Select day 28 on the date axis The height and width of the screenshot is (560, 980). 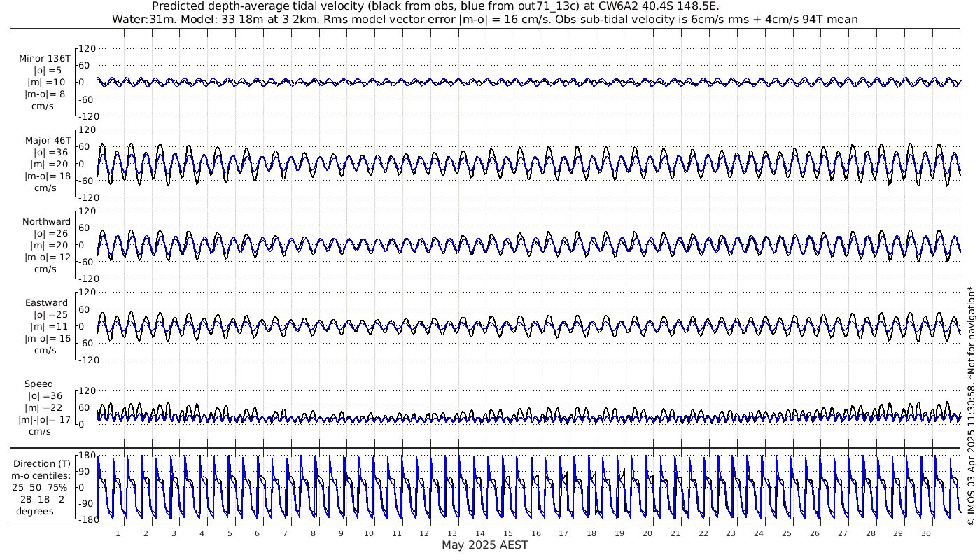pos(870,533)
